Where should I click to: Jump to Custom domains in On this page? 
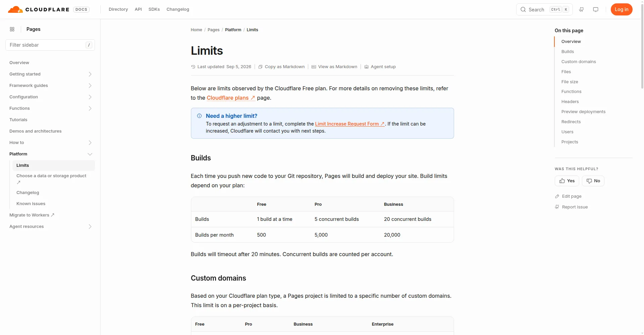click(x=579, y=62)
